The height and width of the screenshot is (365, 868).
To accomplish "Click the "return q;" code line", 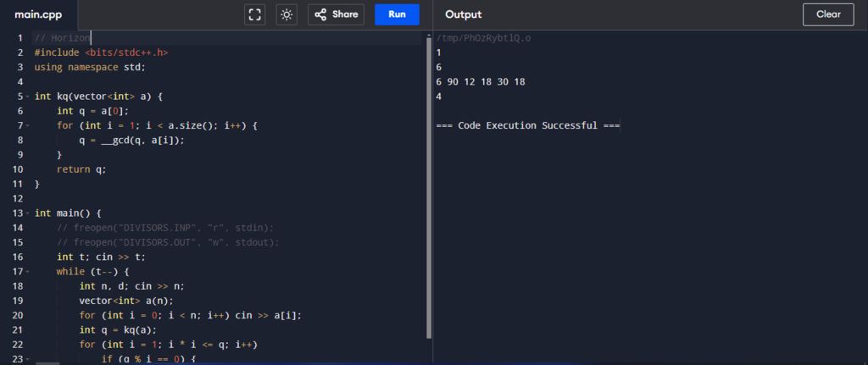I will pos(81,169).
